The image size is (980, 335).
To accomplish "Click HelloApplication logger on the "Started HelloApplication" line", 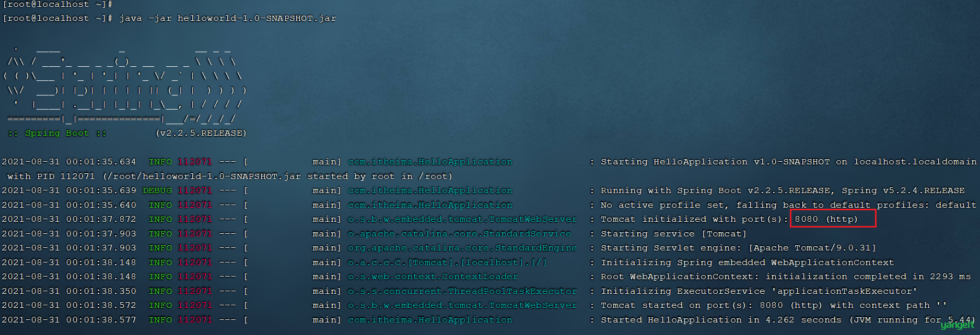I will pos(430,320).
